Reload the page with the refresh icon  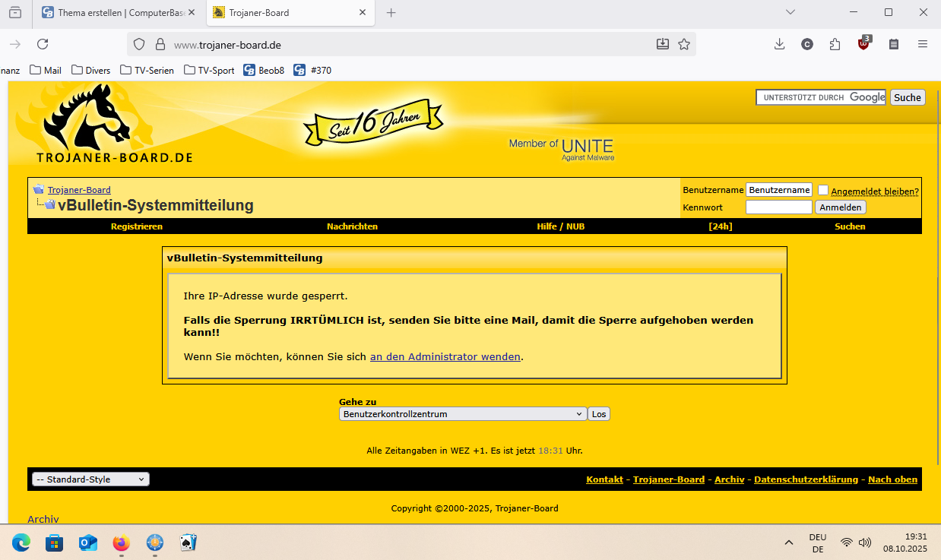43,44
